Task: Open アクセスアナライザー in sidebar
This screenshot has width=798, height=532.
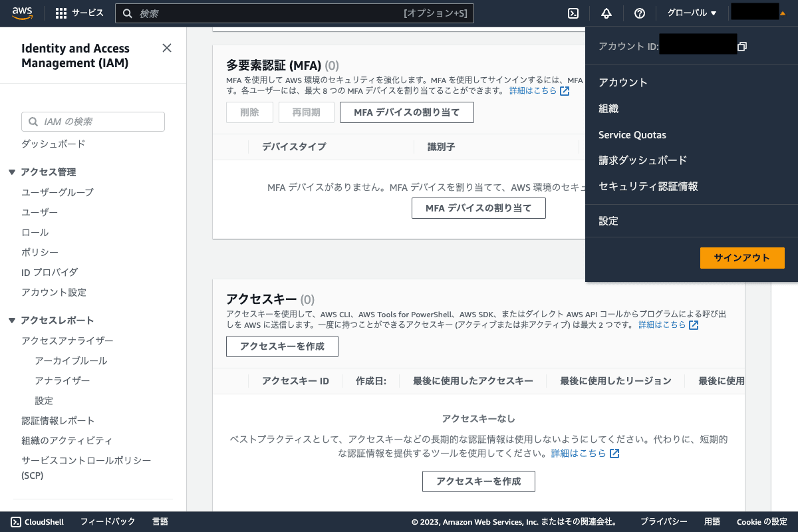Action: point(67,341)
